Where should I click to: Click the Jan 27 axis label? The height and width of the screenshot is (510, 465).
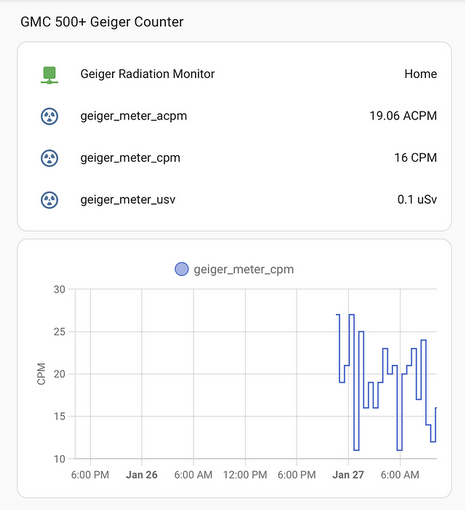click(x=348, y=475)
